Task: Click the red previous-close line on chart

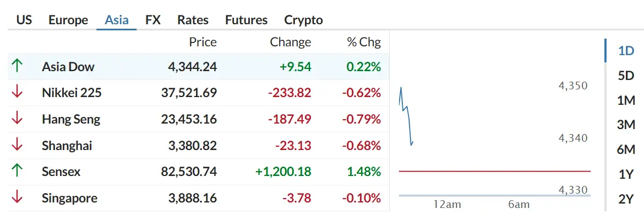Action: coord(495,171)
